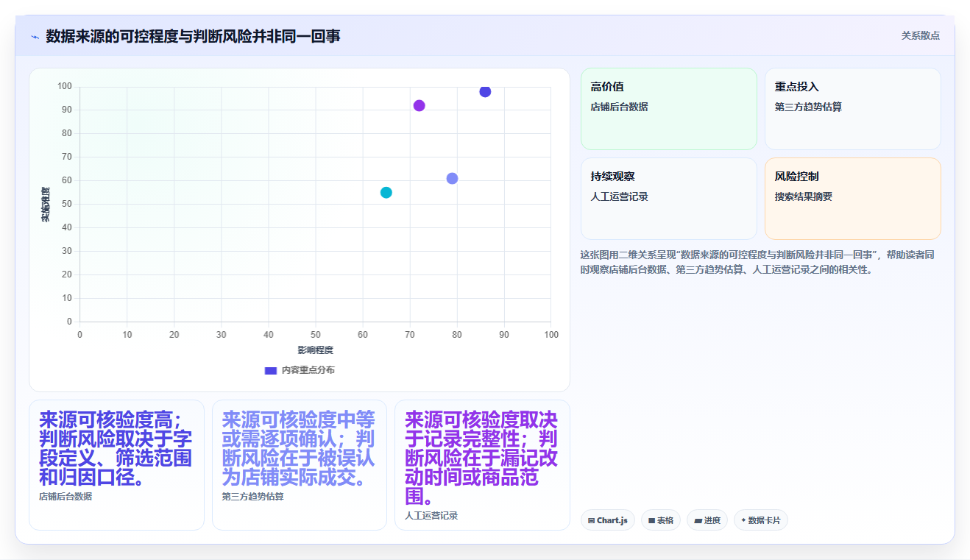This screenshot has height=560, width=970.
Task: Click the 来源可核验度高 insight card text
Action: [116, 448]
